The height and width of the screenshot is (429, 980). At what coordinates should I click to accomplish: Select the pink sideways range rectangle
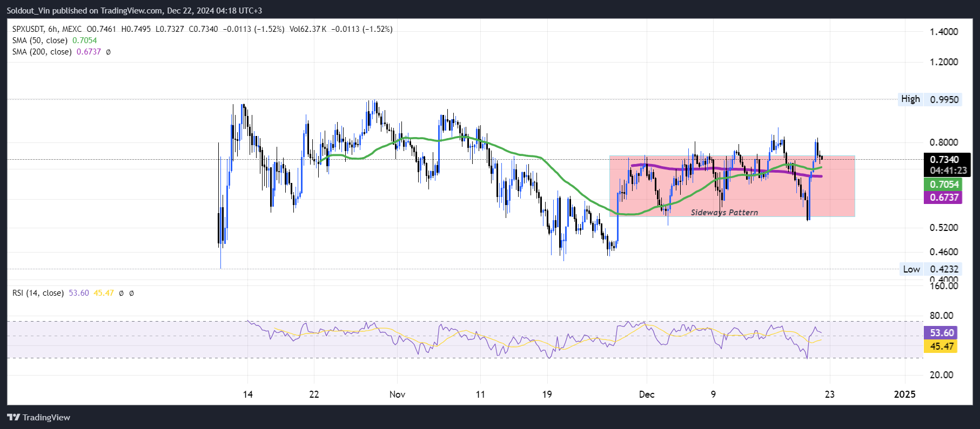732,186
